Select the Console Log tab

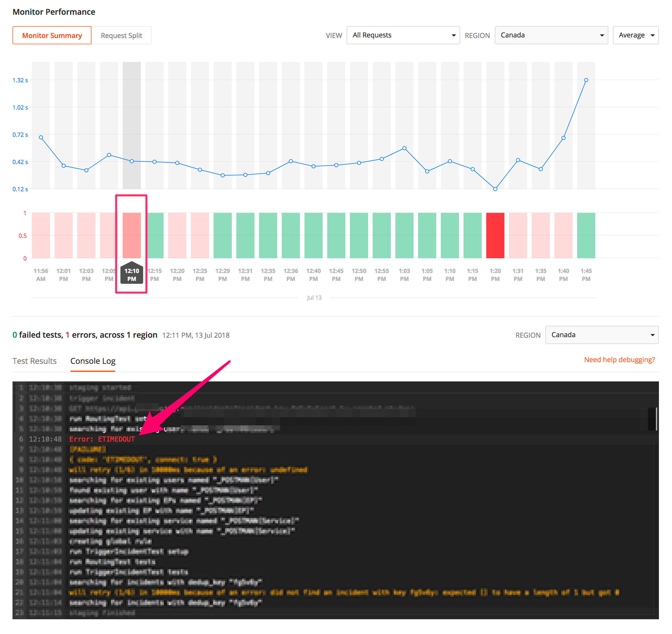tap(93, 361)
